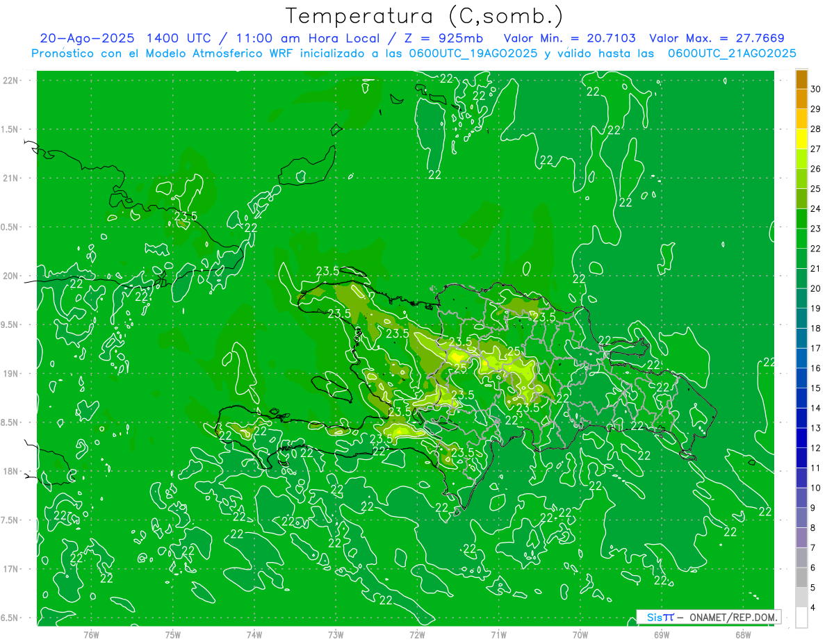The image size is (834, 644).
Task: Click the 23 label on the color scale
Action: tap(816, 229)
